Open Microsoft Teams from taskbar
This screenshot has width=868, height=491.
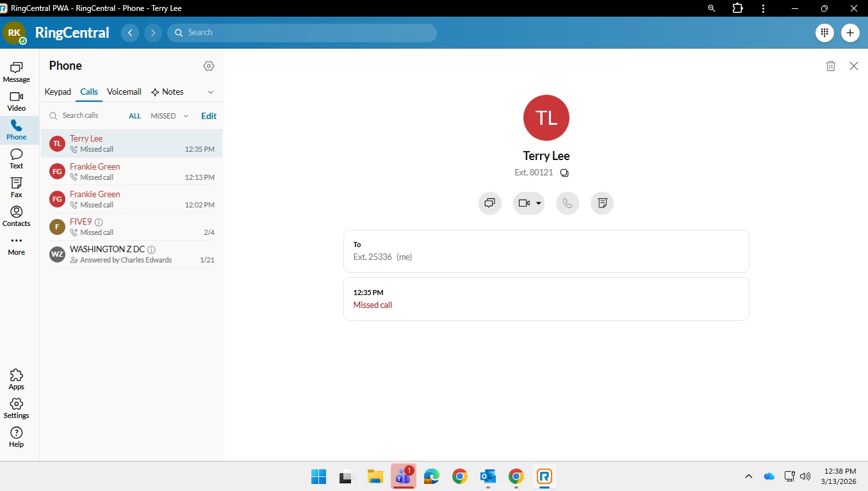pyautogui.click(x=404, y=476)
